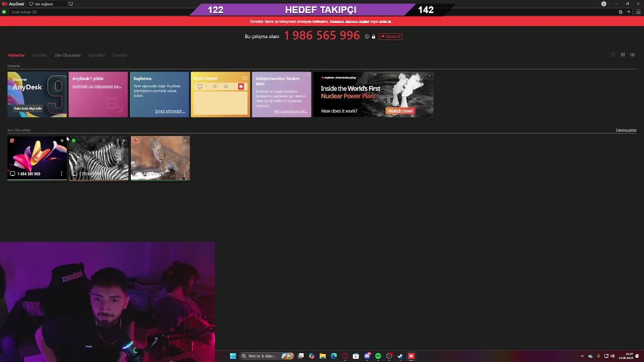Add a new session tab icon
This screenshot has height=362, width=644.
(70, 4)
